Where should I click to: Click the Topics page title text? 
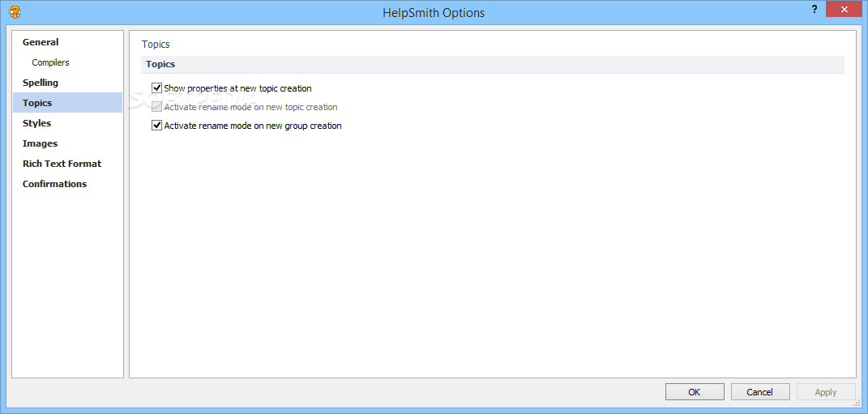point(156,45)
